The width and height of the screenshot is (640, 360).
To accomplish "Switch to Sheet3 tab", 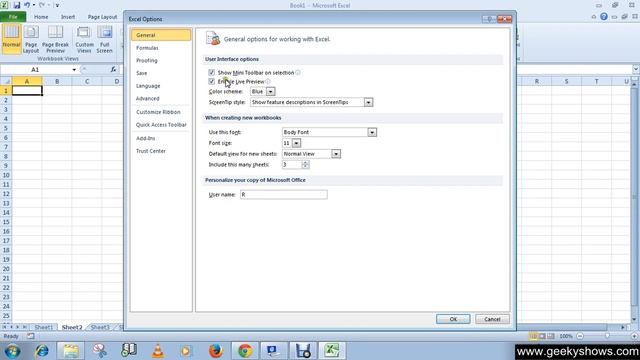I will point(100,327).
